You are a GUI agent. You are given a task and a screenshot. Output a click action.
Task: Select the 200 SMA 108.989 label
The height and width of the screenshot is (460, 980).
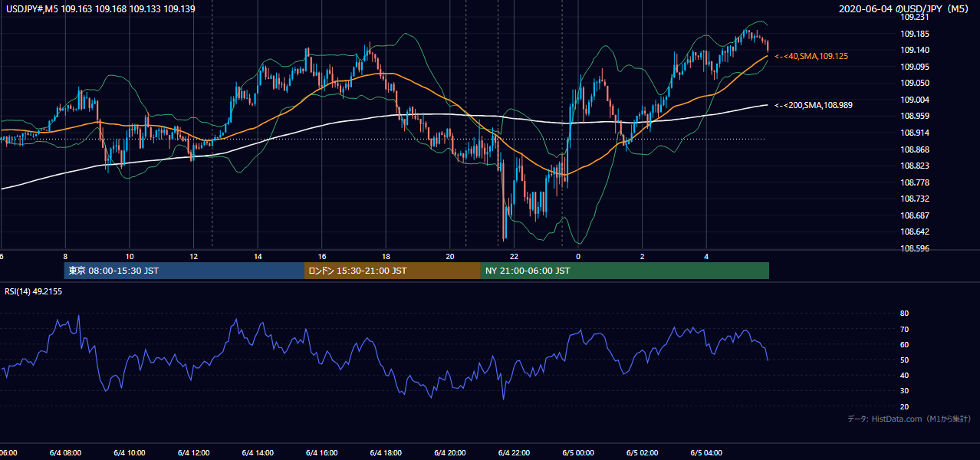(x=814, y=105)
